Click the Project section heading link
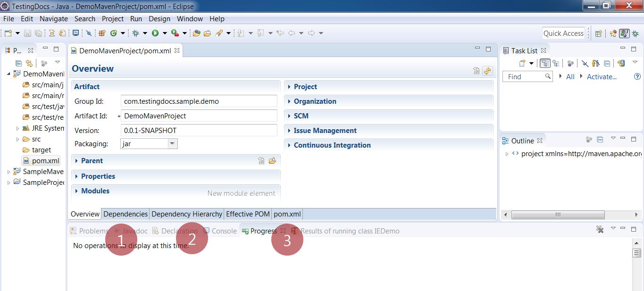The width and height of the screenshot is (644, 291). (x=305, y=87)
